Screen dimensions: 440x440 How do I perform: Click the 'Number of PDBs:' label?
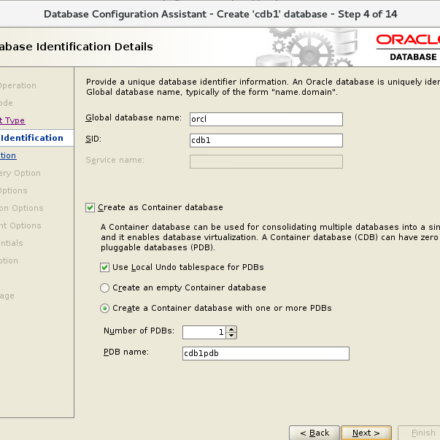(x=139, y=331)
